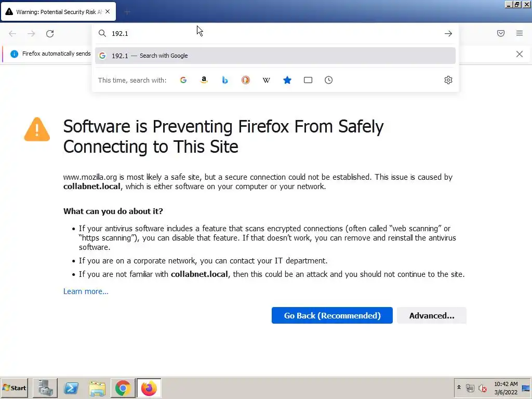Search in History clock icon

click(328, 80)
